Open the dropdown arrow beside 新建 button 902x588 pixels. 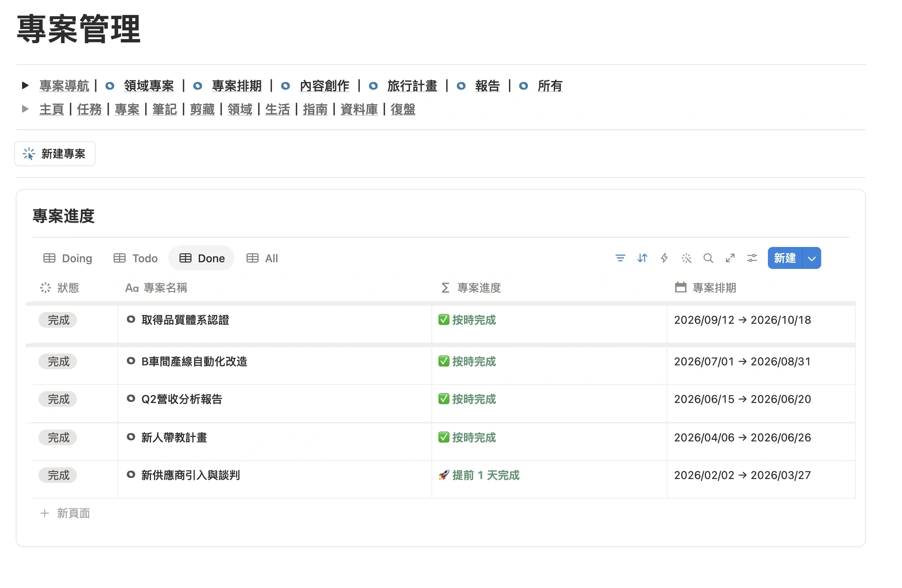click(x=812, y=258)
